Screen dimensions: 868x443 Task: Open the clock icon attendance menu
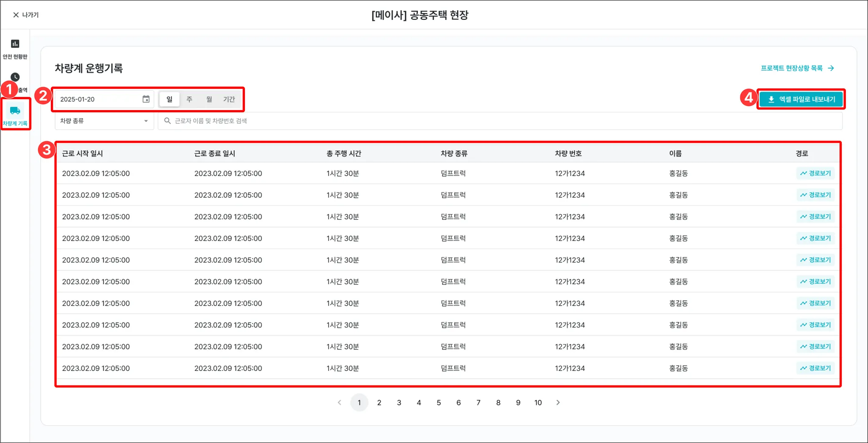(x=15, y=77)
